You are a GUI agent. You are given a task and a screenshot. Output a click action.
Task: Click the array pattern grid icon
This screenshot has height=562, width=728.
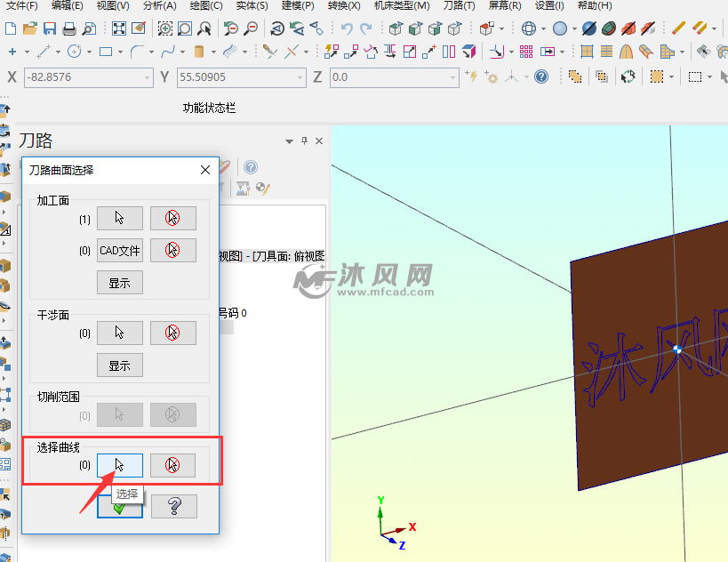click(526, 52)
